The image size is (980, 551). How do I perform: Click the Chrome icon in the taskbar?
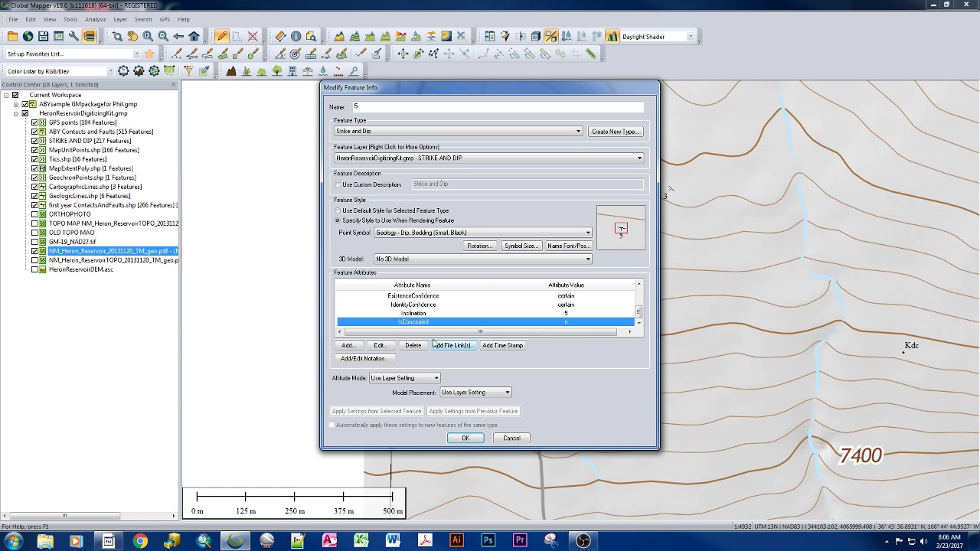(139, 541)
